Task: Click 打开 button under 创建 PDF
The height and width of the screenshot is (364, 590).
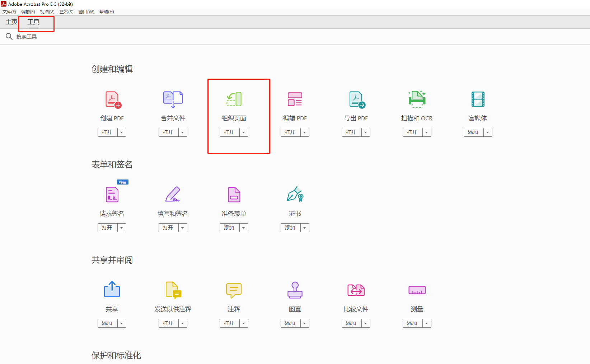Action: [107, 132]
